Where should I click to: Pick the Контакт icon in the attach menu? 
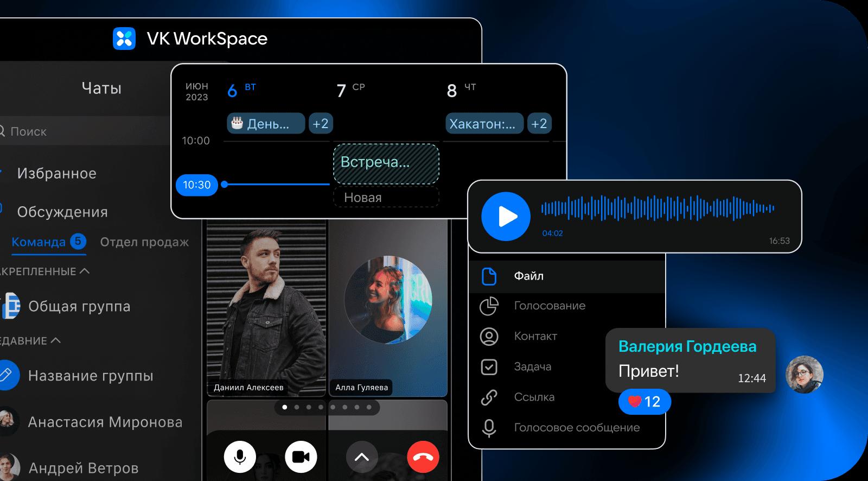[x=489, y=337]
